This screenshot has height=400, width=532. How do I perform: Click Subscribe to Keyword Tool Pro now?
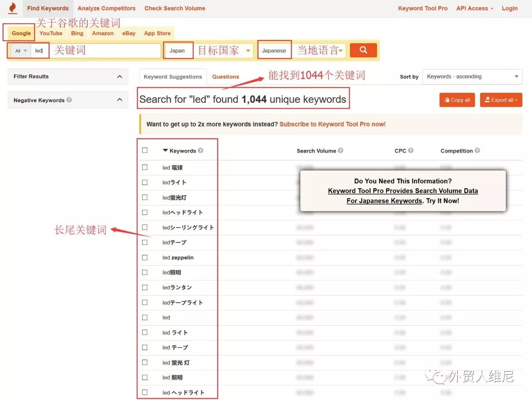coord(332,124)
